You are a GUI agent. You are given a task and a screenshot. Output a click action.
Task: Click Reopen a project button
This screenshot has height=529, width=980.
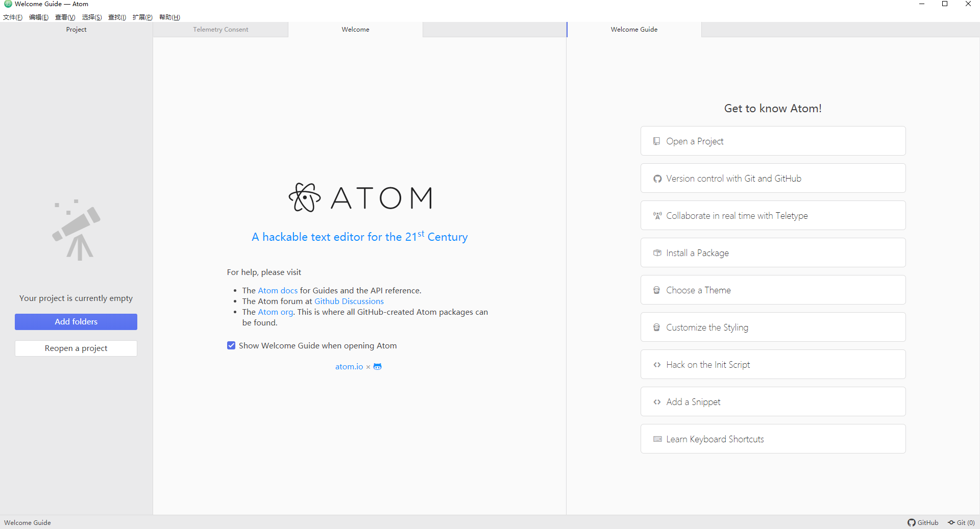(x=76, y=348)
